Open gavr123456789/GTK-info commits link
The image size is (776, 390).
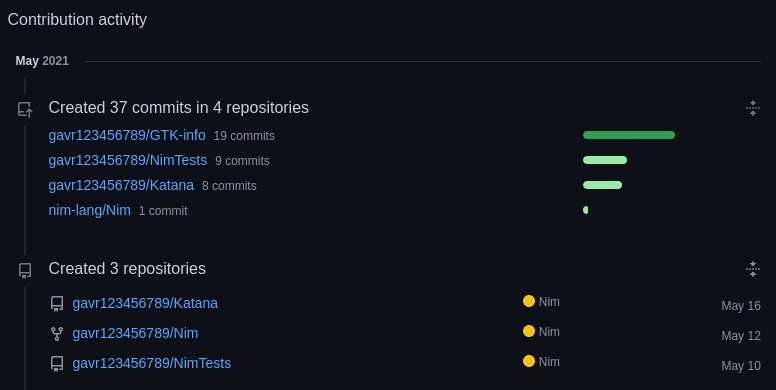(127, 135)
